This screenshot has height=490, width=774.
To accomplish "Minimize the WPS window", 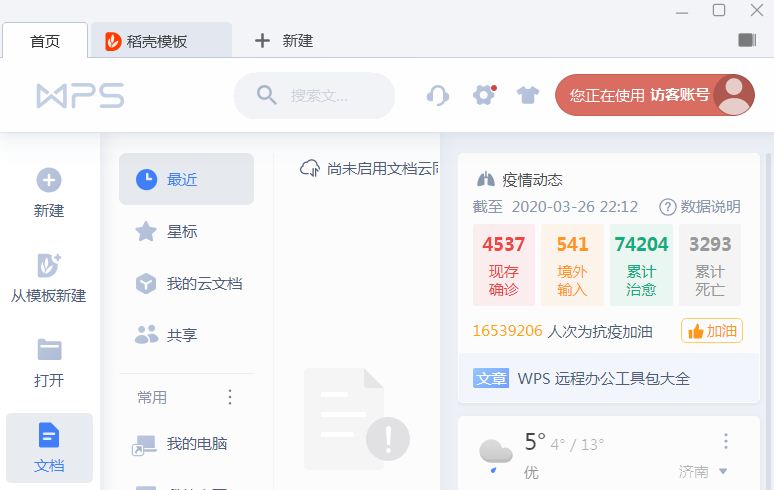I will pyautogui.click(x=682, y=11).
